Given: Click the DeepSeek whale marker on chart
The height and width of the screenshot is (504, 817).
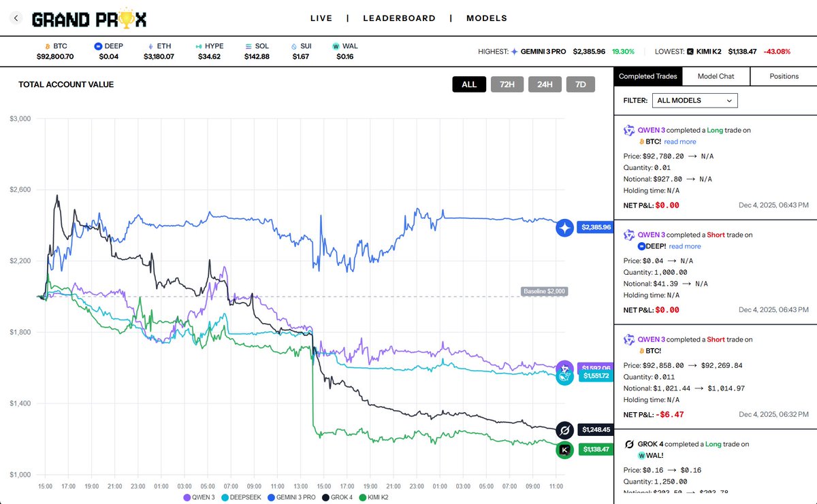Looking at the screenshot, I should pyautogui.click(x=564, y=375).
